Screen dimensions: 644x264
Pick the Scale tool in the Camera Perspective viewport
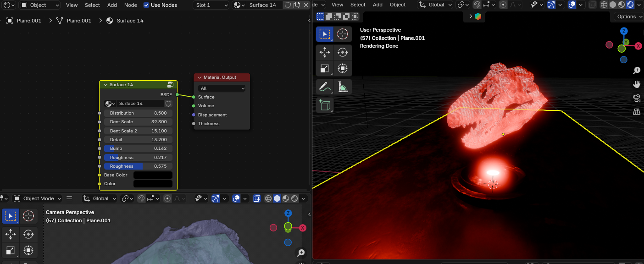[10, 250]
